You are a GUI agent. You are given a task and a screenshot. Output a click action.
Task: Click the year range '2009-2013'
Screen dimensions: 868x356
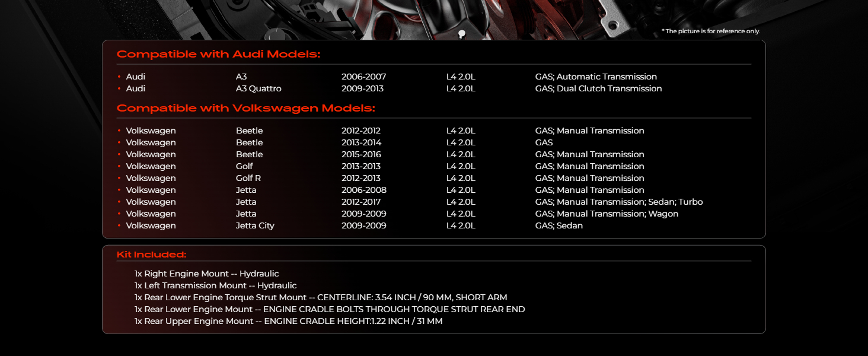pyautogui.click(x=362, y=89)
